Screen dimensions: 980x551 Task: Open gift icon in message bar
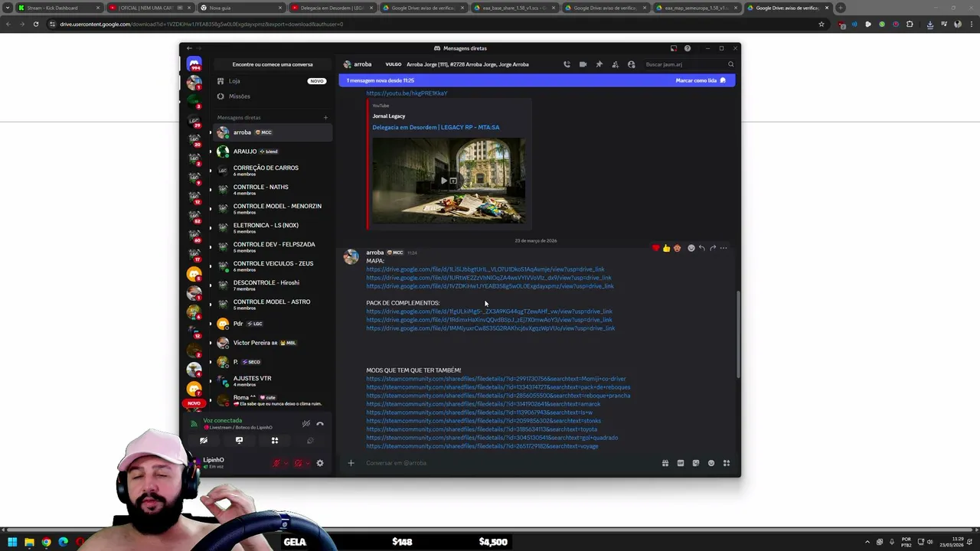click(665, 463)
